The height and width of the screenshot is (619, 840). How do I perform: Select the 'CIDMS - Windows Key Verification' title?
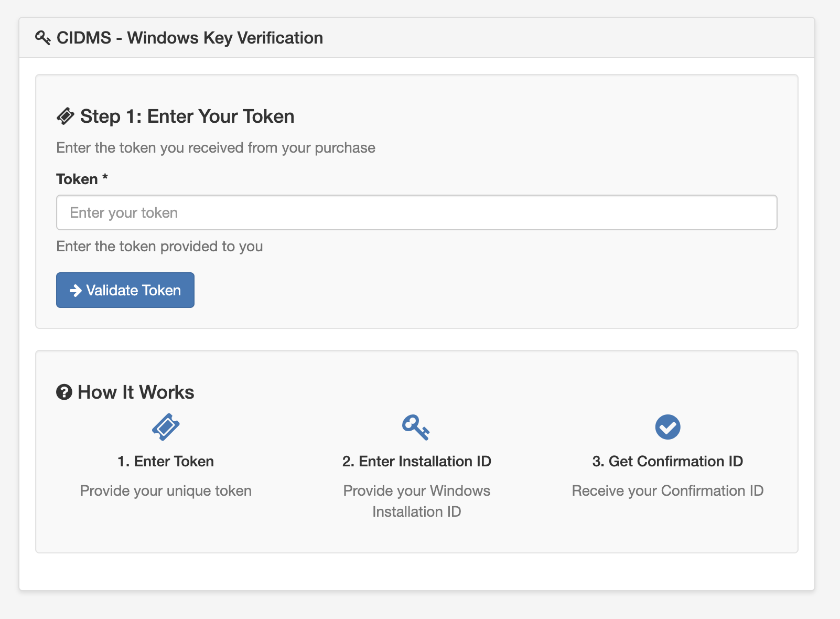pos(189,38)
